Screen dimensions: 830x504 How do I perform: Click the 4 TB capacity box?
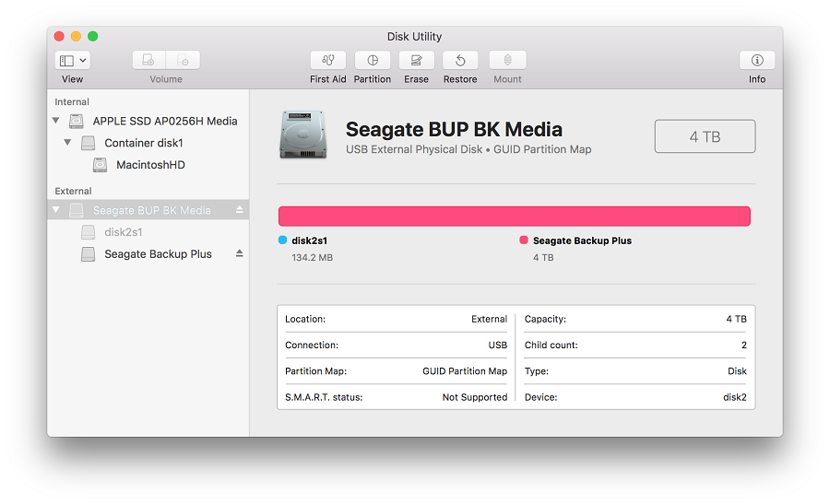[x=705, y=136]
